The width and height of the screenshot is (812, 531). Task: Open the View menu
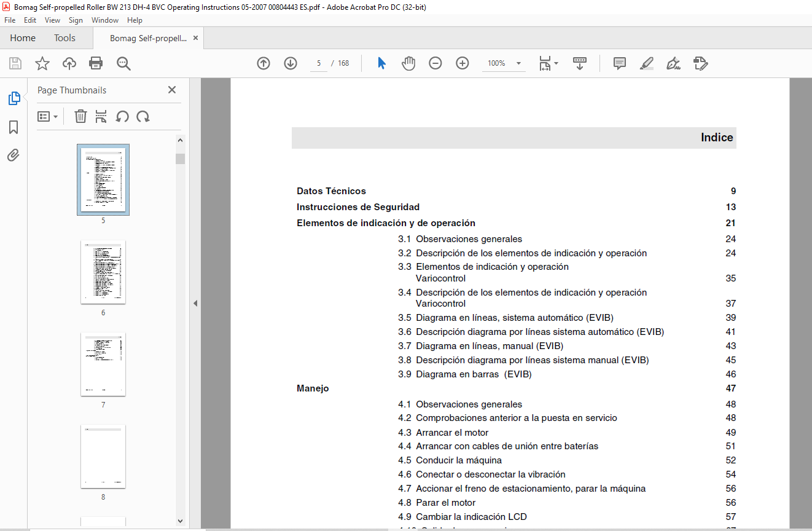tap(52, 20)
